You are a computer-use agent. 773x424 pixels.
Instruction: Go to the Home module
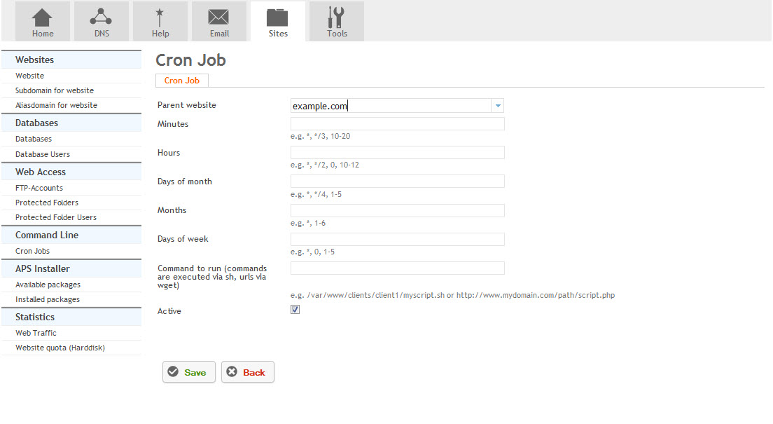42,21
